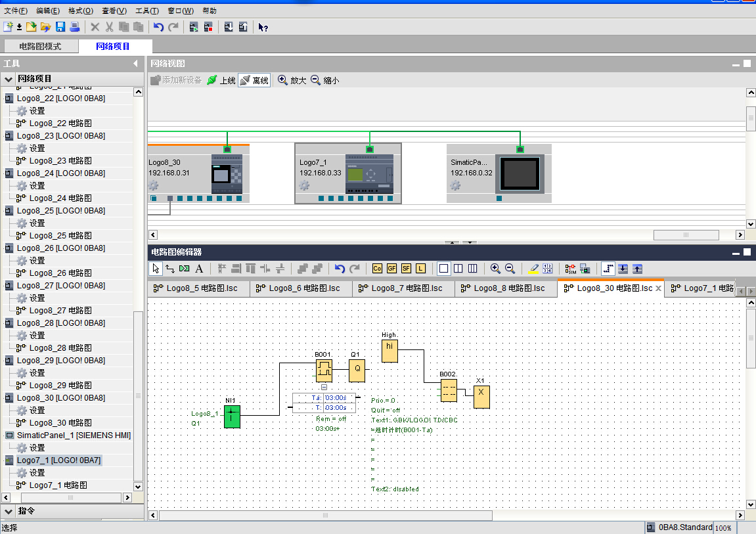
Task: Open the Constants (Co) block palette
Action: 377,269
